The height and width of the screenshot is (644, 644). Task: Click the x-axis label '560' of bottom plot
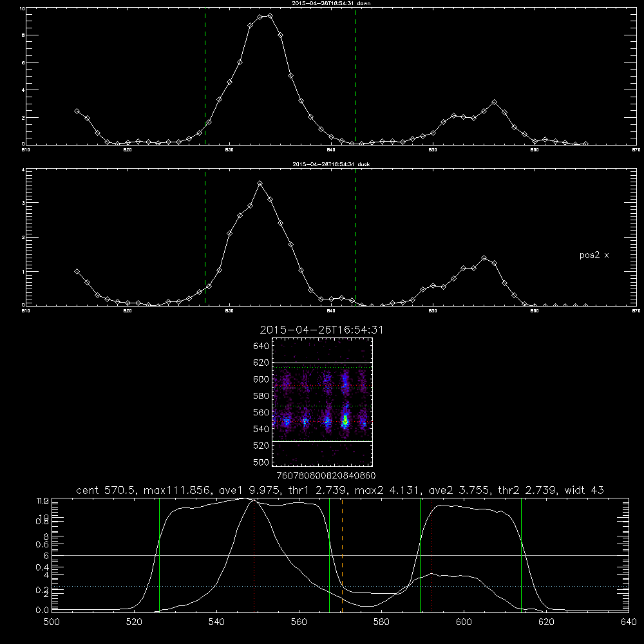coord(299,622)
